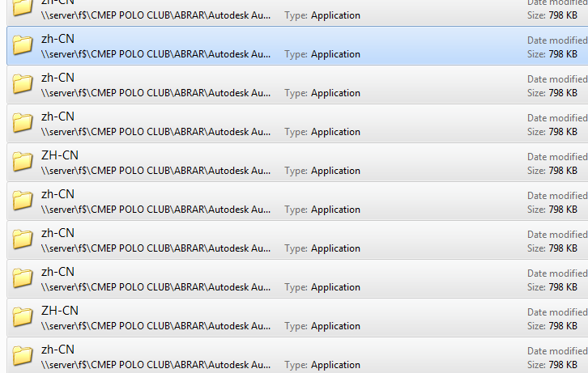The image size is (588, 373).
Task: Click the folder icon directly below the highlighted row's icon
Action: click(23, 84)
